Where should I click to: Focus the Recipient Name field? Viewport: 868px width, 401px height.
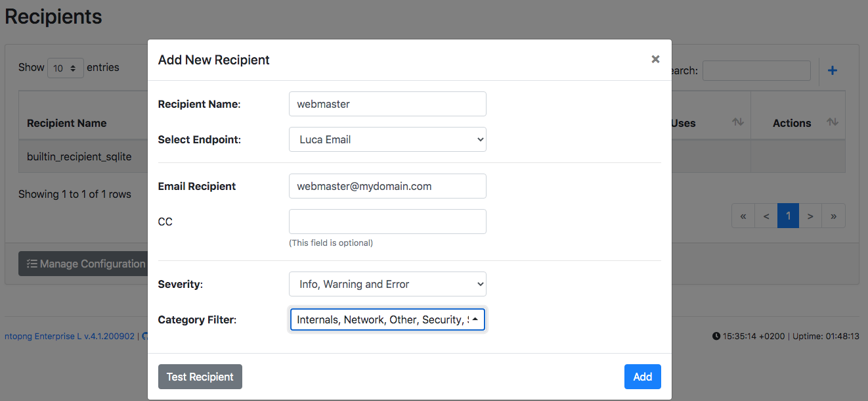[x=387, y=104]
